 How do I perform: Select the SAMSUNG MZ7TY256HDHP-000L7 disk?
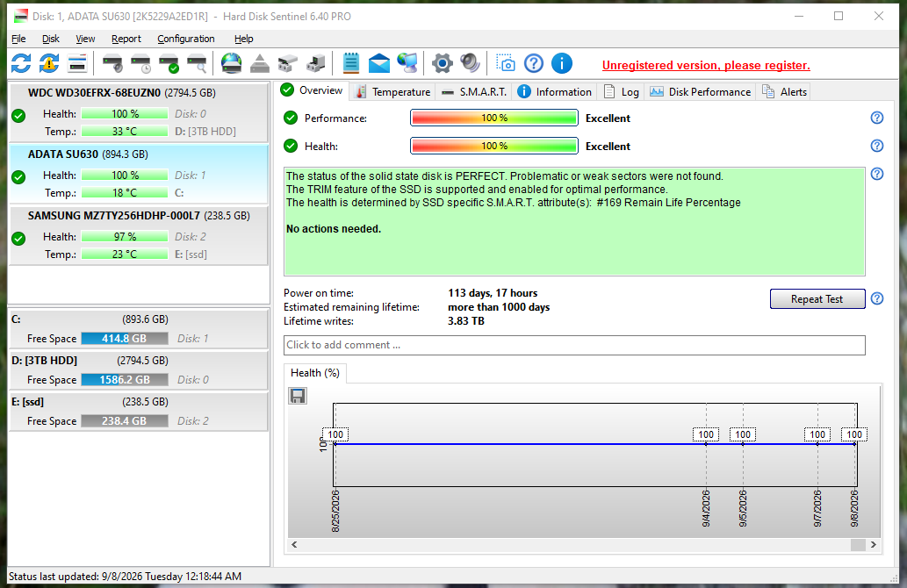pos(139,234)
